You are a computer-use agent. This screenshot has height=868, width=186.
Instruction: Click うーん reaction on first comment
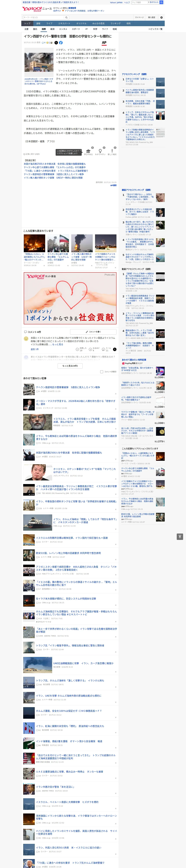point(104,349)
